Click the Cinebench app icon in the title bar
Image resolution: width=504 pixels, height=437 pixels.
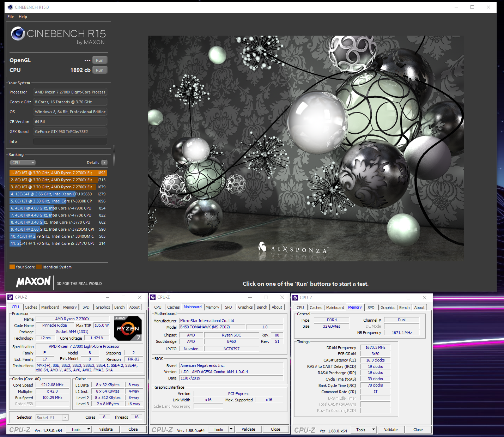[10, 7]
